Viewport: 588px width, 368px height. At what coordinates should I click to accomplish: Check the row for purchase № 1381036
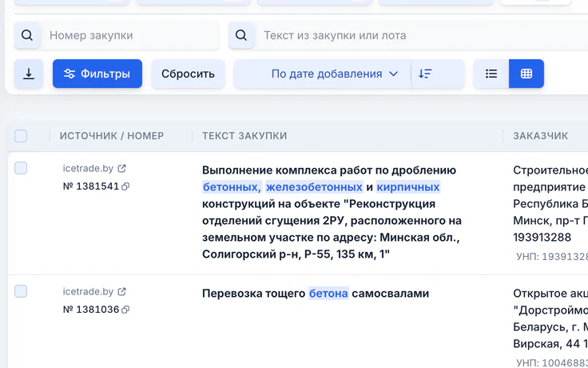[x=21, y=291]
